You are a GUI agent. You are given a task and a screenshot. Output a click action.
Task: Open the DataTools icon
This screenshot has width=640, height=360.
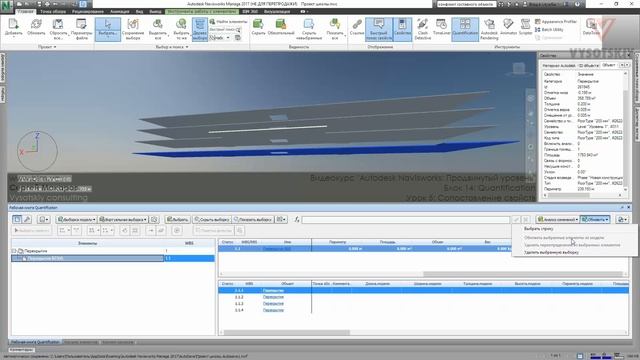(x=591, y=27)
